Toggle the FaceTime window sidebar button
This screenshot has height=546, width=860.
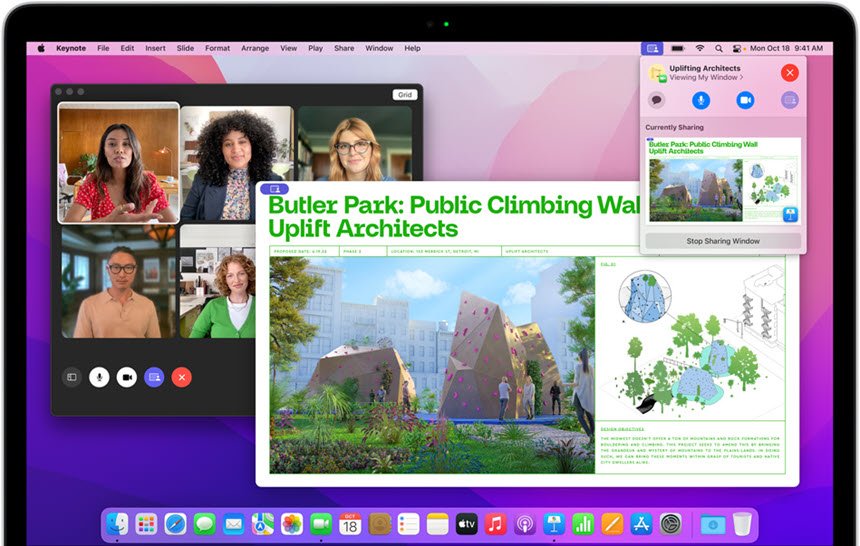point(72,377)
